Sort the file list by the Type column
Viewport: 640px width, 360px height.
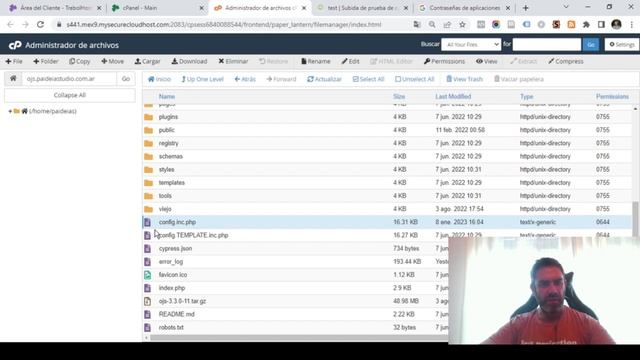(x=526, y=97)
